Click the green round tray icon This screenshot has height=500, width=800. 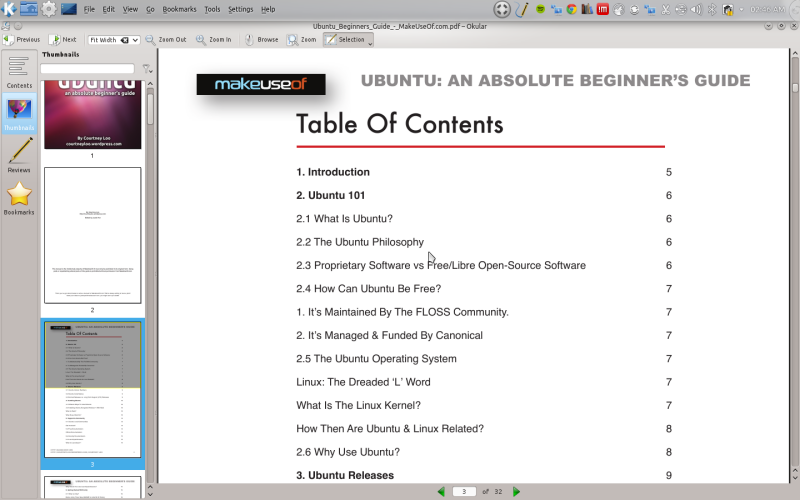[x=540, y=9]
